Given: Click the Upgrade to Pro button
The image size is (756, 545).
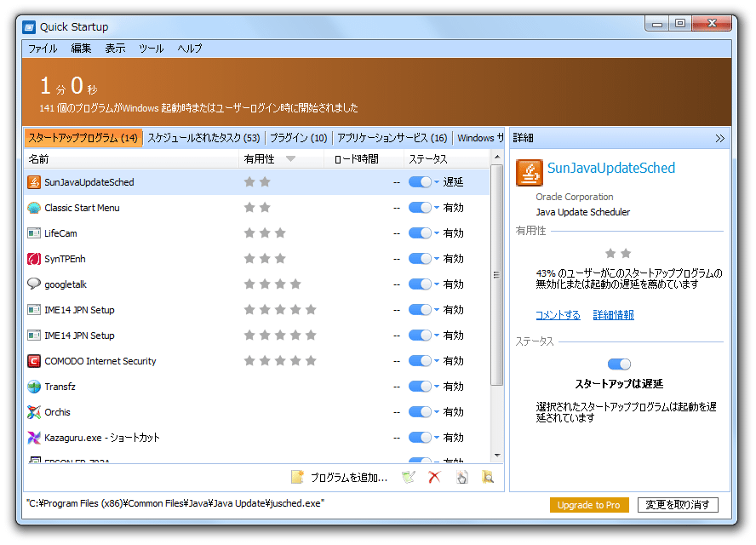Looking at the screenshot, I should (x=588, y=505).
